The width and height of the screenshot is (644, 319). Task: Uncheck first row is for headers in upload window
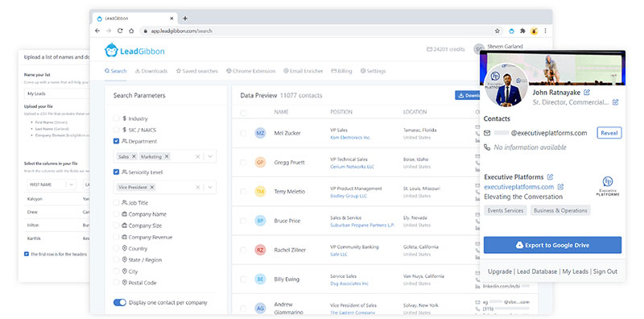click(x=27, y=254)
